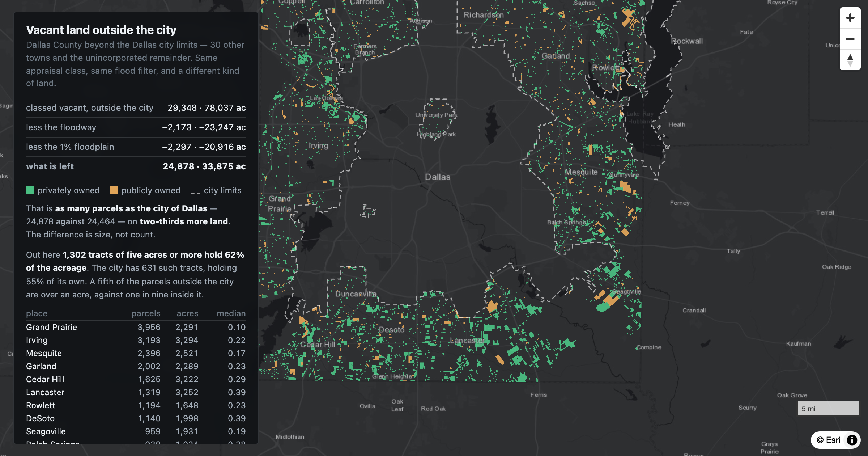Click the Red Oak map label

click(433, 409)
